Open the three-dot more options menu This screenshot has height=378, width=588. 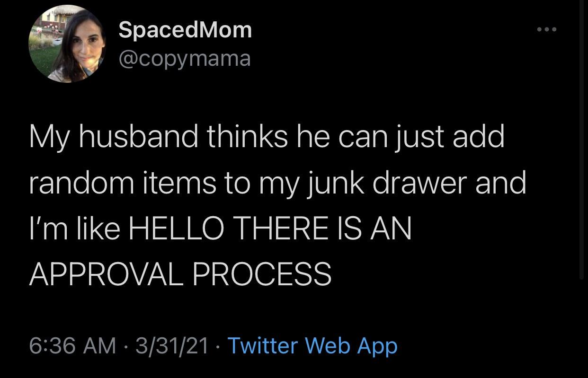pyautogui.click(x=547, y=30)
